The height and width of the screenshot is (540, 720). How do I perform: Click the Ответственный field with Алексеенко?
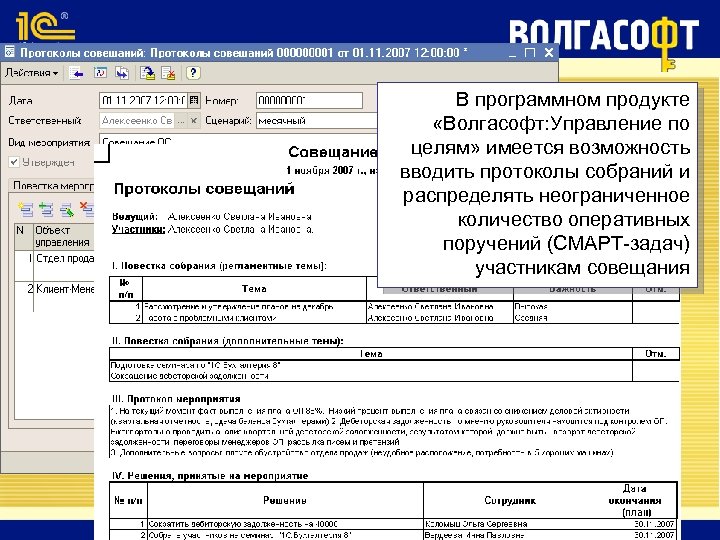137,121
